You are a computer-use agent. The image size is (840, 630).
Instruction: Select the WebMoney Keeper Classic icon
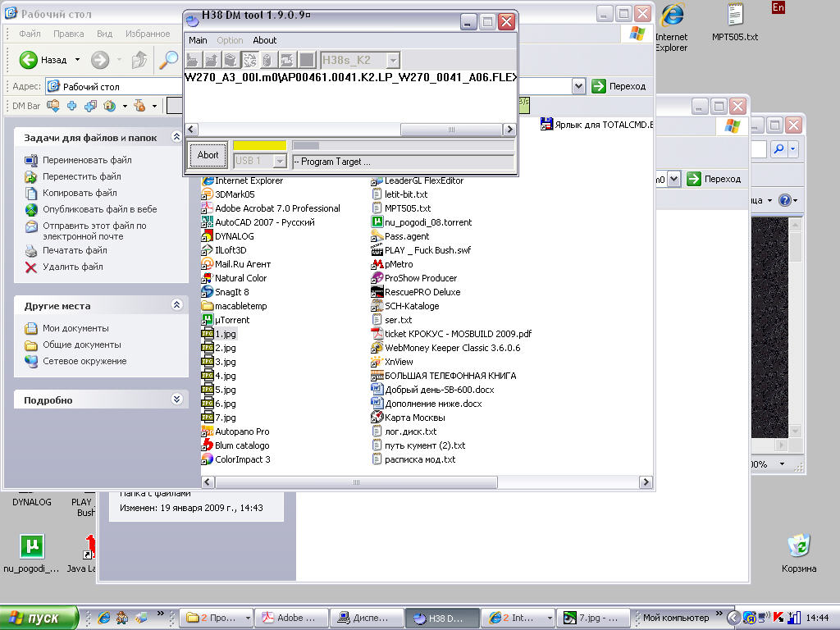[377, 348]
